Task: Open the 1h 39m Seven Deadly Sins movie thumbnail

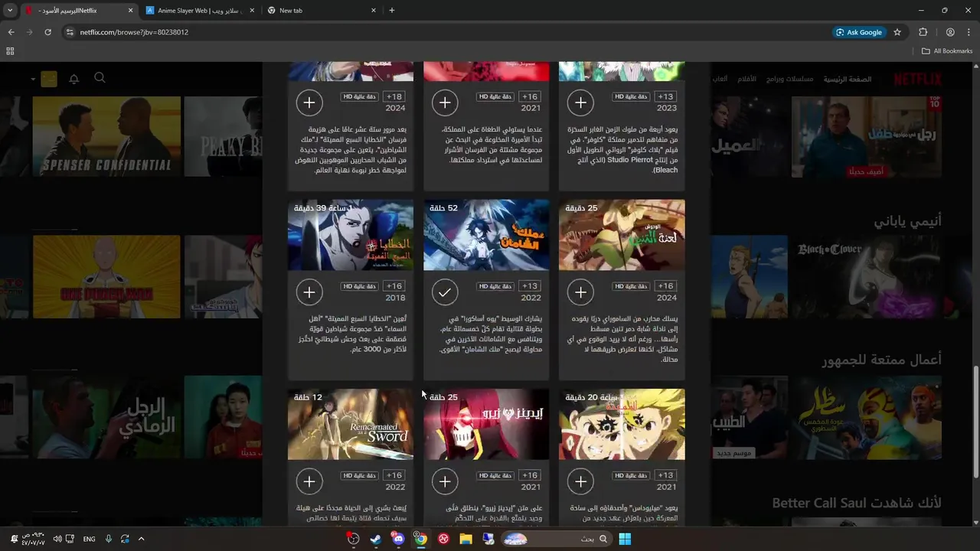Action: (351, 235)
